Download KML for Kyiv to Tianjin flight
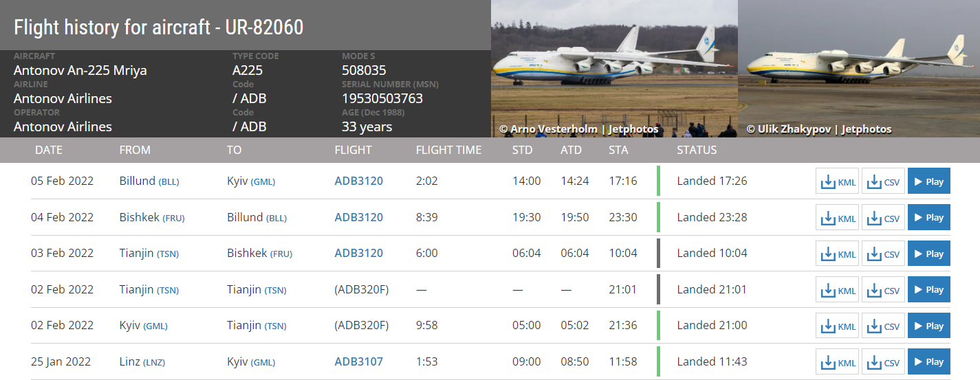Image resolution: width=980 pixels, height=380 pixels. [x=837, y=326]
